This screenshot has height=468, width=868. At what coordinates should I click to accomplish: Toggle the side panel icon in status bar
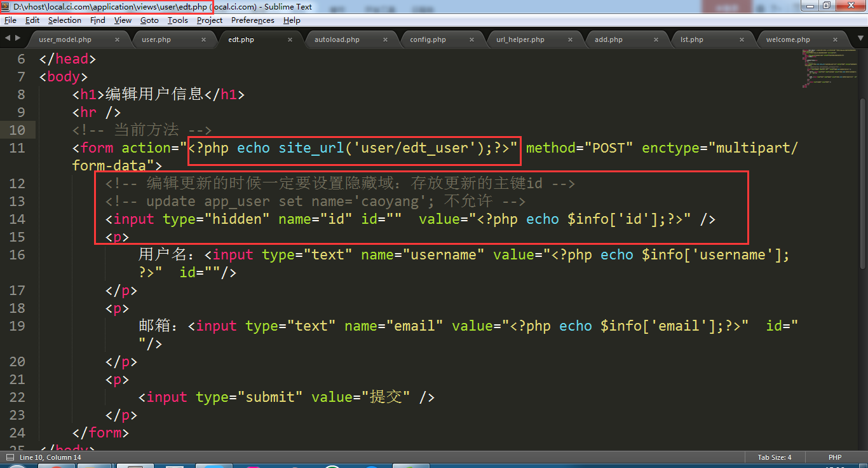point(9,457)
